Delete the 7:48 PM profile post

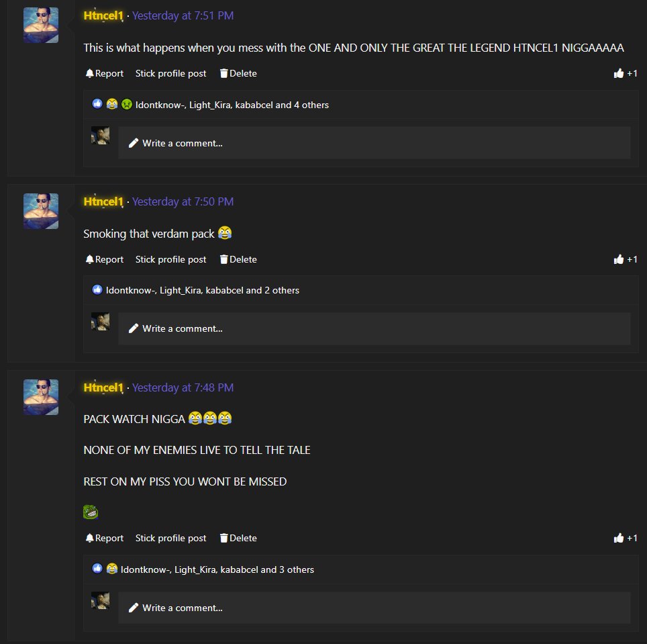click(x=238, y=538)
